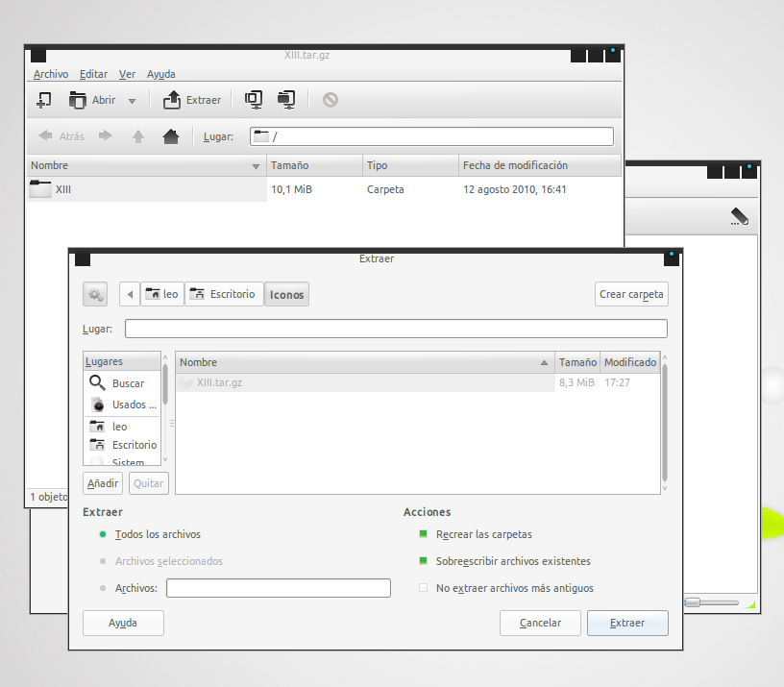
Task: Click the Extraer confirm button
Action: click(627, 623)
